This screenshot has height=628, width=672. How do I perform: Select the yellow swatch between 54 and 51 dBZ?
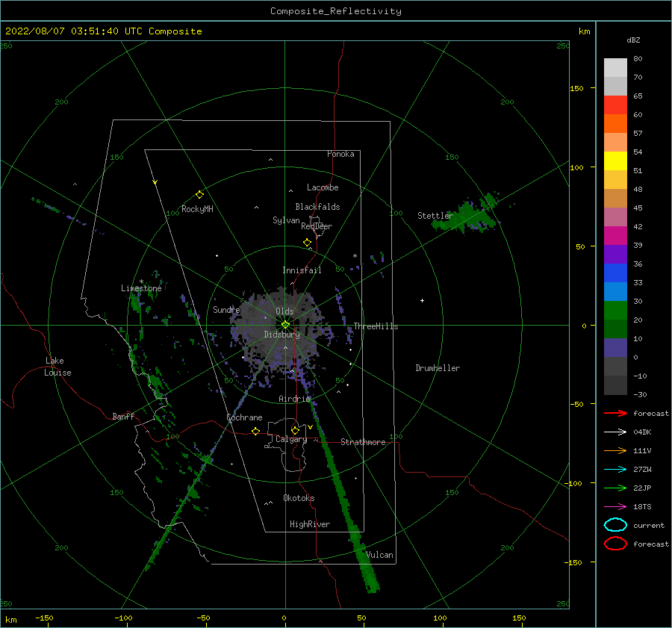[x=615, y=161]
